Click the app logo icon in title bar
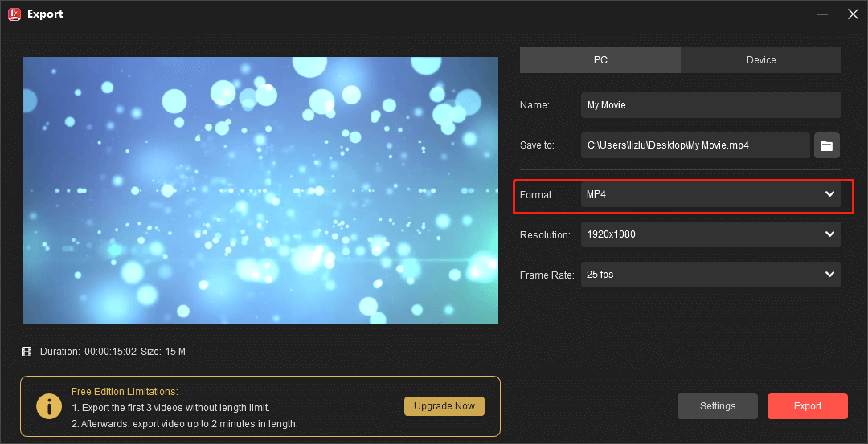Screen dimensions: 868x444 coord(14,14)
